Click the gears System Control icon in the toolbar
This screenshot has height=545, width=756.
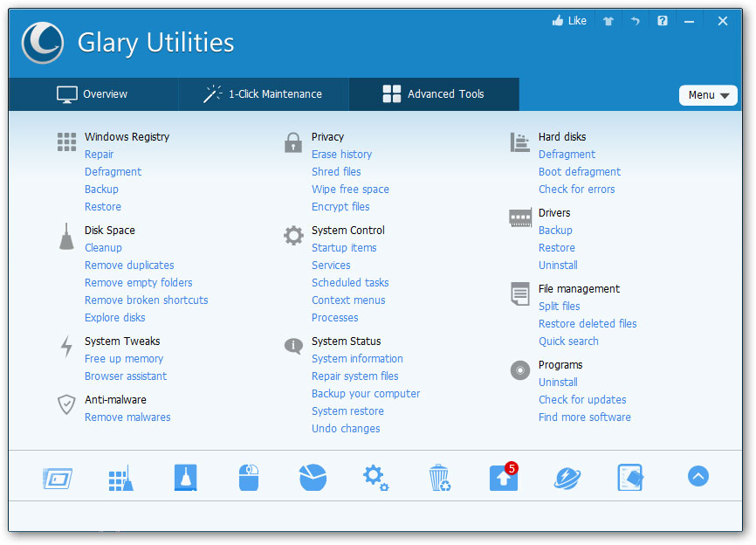coord(375,477)
